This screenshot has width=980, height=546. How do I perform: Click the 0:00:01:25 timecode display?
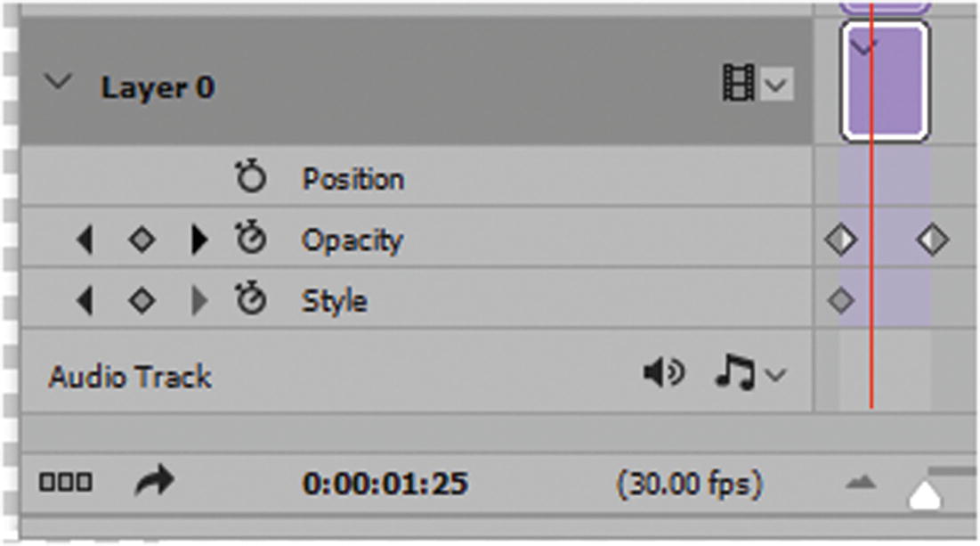tap(385, 485)
